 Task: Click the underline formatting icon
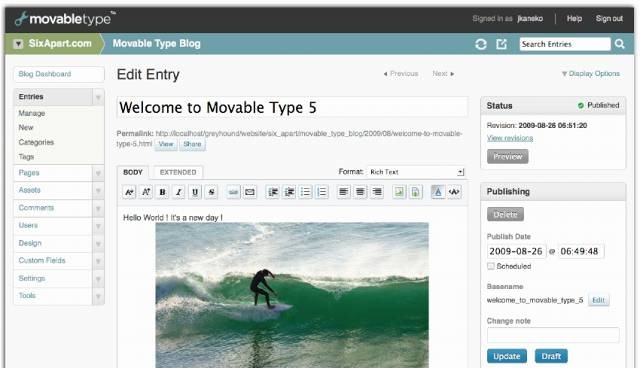point(195,192)
